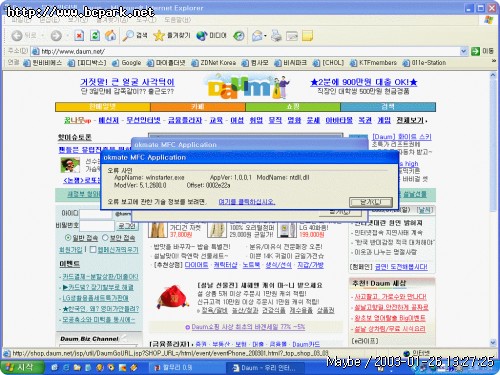Tick the checkbox beside 회원가입 link
The width and height of the screenshot is (500, 375).
[93, 249]
